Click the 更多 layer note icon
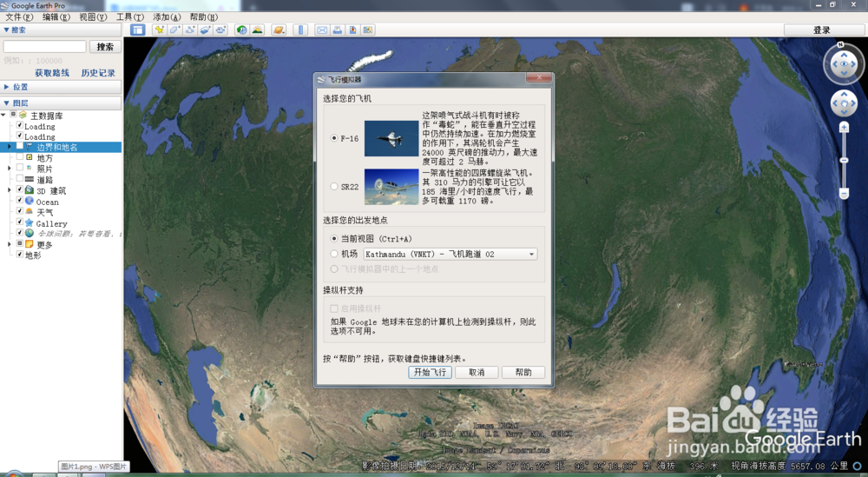Screen dimensions: 868x477 click(30, 244)
